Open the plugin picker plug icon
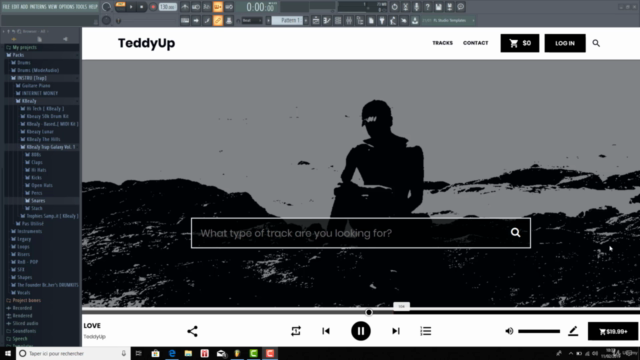Screen dimensions: 640x360 [x=382, y=20]
